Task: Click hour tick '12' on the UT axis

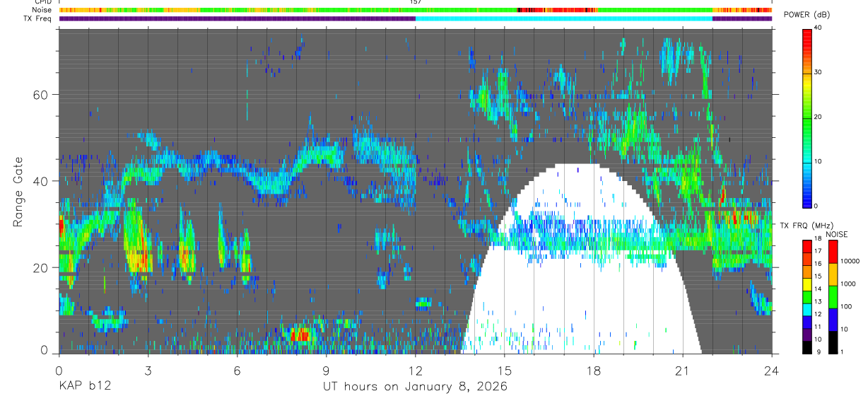Action: (x=416, y=370)
